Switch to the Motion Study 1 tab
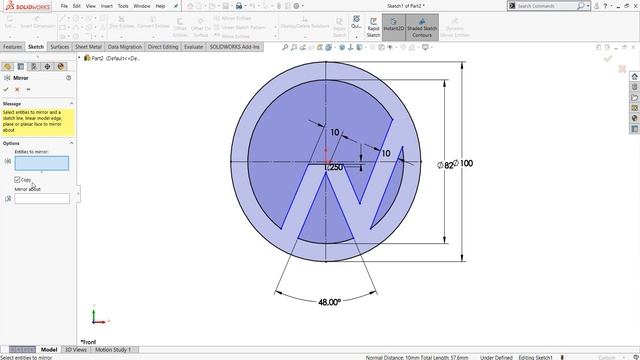Viewport: 640px width, 360px height. 113,350
